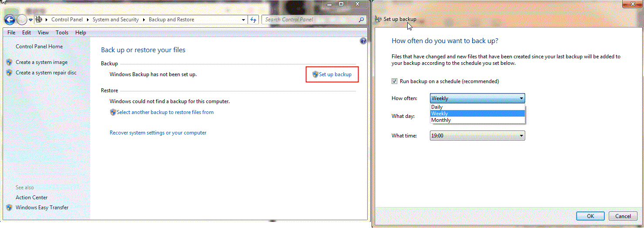Screen dimensions: 644x228
Task: Open the Help menu
Action: click(80, 33)
